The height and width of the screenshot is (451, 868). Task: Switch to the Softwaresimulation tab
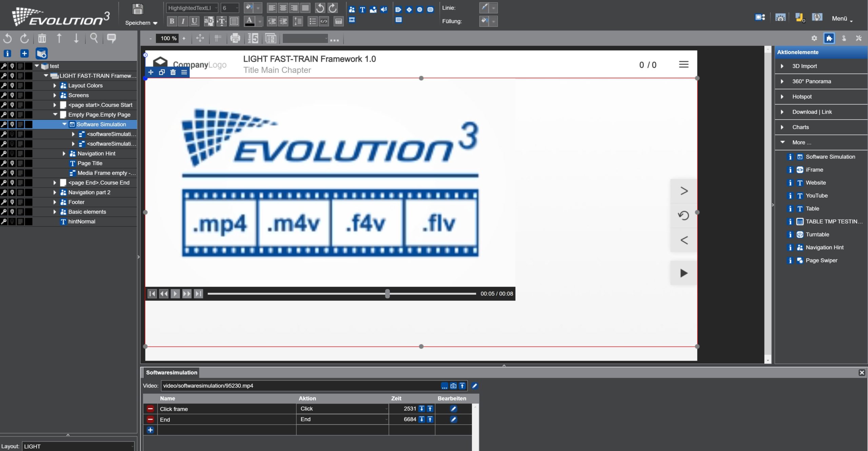pyautogui.click(x=172, y=372)
